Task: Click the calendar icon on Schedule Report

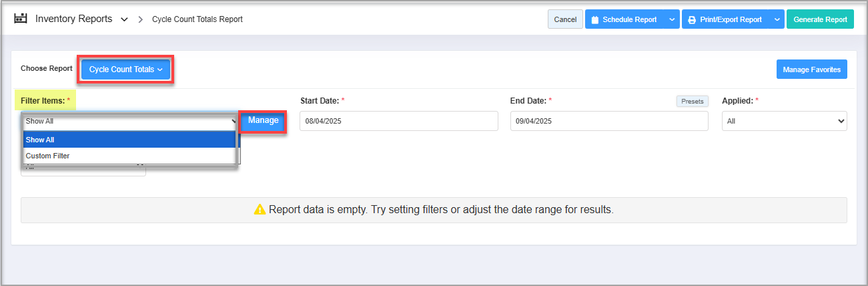Action: pos(595,19)
